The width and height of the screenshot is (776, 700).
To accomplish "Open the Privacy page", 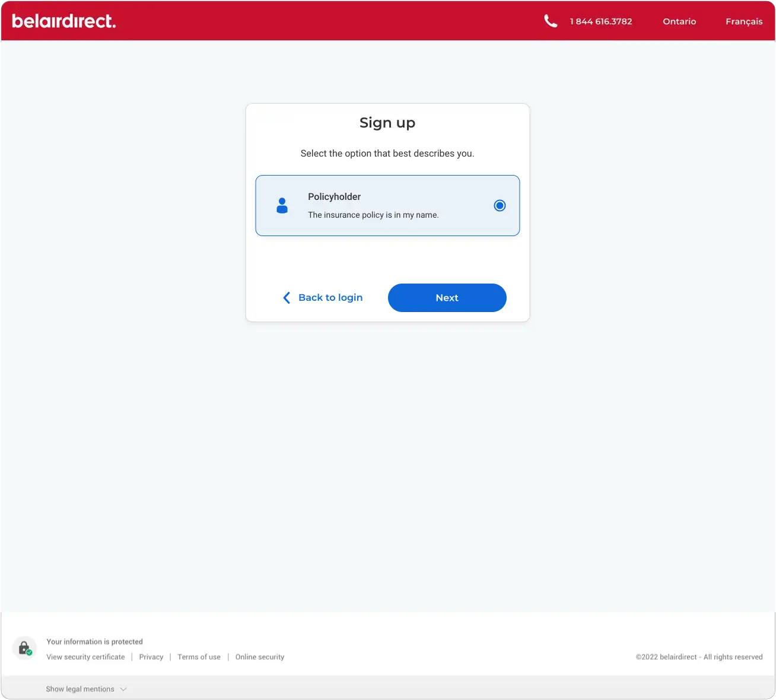I will coord(151,657).
